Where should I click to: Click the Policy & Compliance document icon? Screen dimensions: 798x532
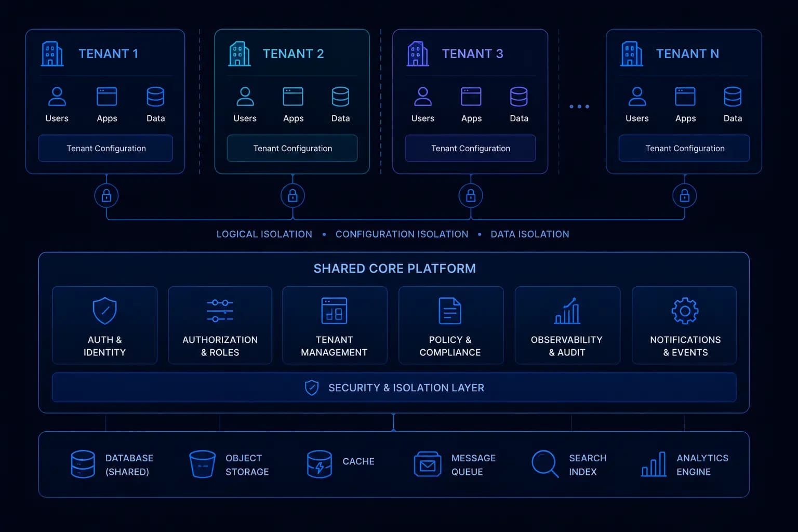[x=450, y=311]
